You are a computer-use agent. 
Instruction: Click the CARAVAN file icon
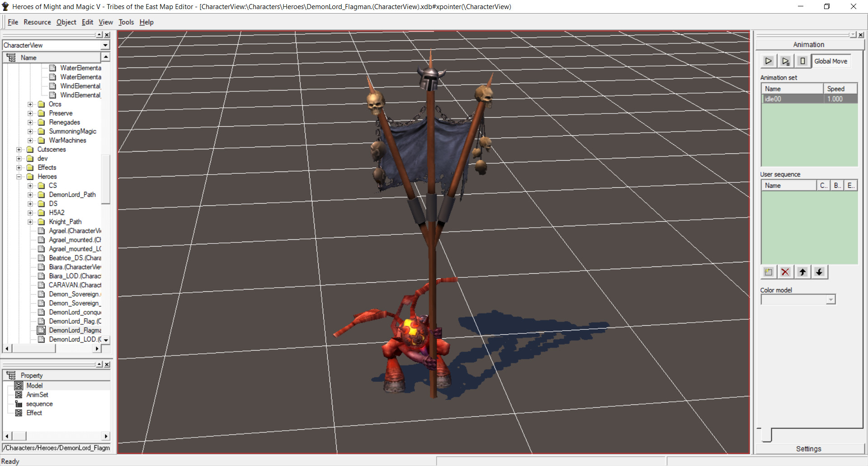point(42,285)
